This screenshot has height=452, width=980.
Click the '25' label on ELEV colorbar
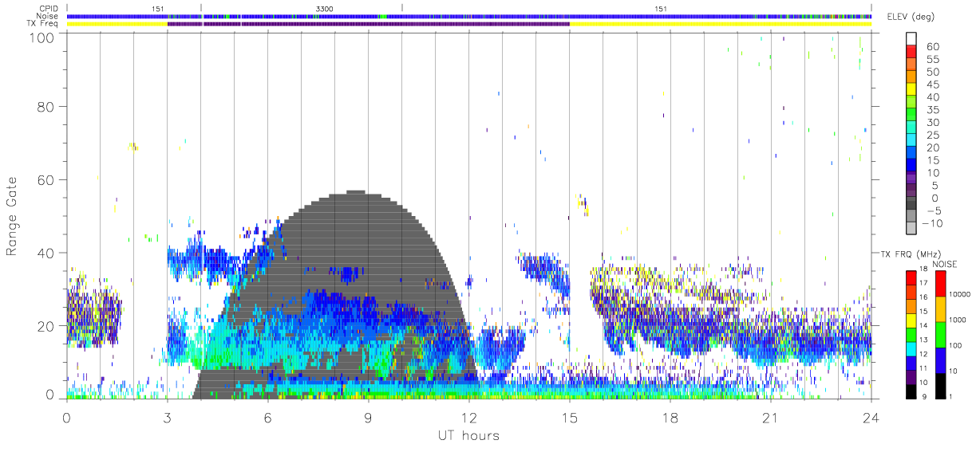coord(934,136)
